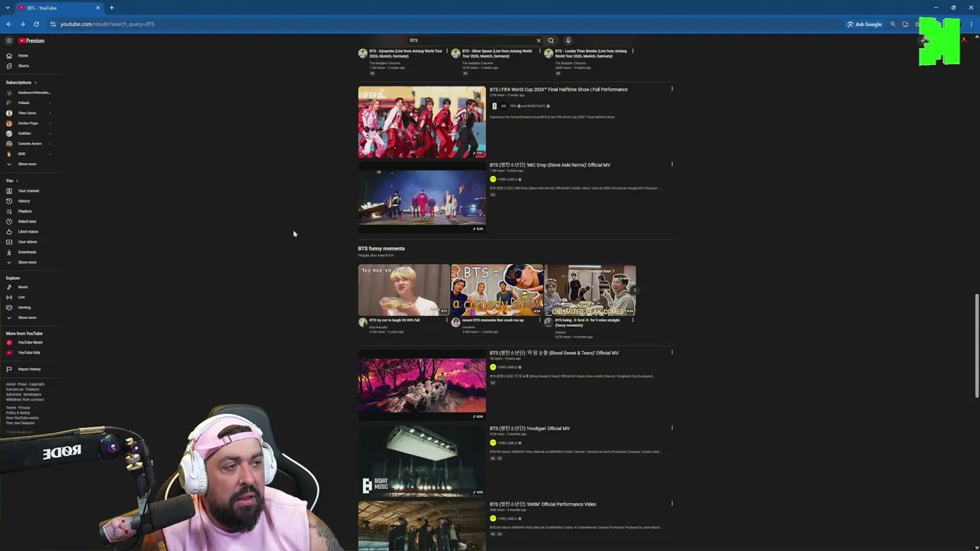Open Your channel
The height and width of the screenshot is (551, 980).
click(x=28, y=191)
